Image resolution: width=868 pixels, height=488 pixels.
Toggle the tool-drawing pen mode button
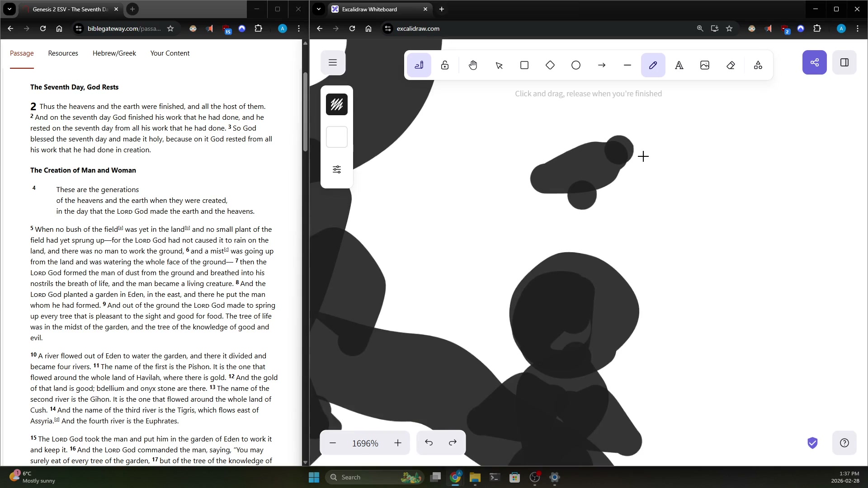[x=419, y=66]
